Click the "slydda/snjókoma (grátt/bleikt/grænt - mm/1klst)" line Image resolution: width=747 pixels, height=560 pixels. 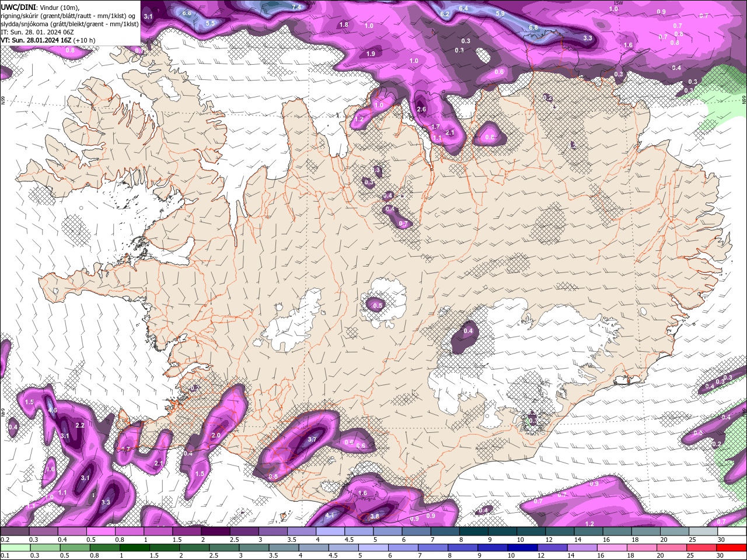point(69,24)
